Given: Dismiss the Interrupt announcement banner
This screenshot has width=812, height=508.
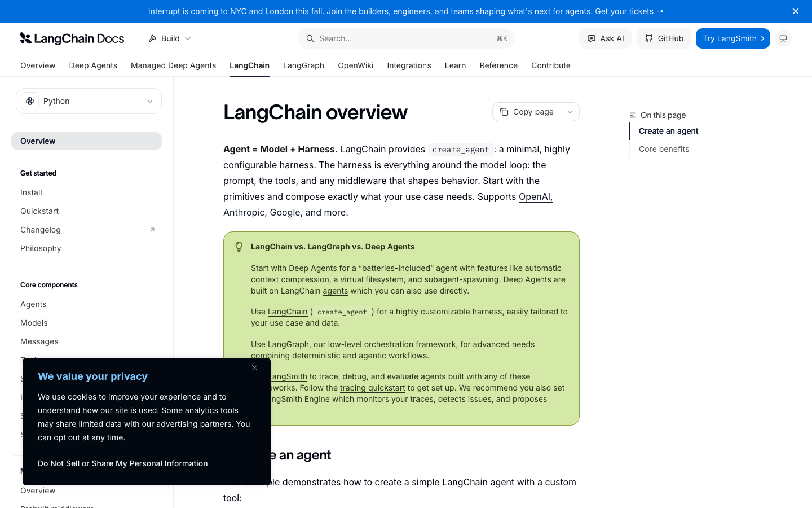Looking at the screenshot, I should (796, 11).
